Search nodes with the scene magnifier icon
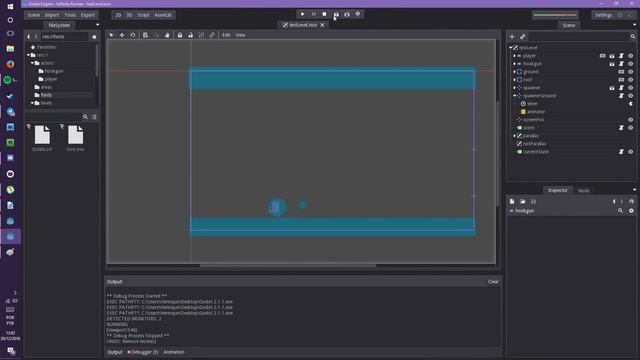The height and width of the screenshot is (360, 640). point(633,37)
